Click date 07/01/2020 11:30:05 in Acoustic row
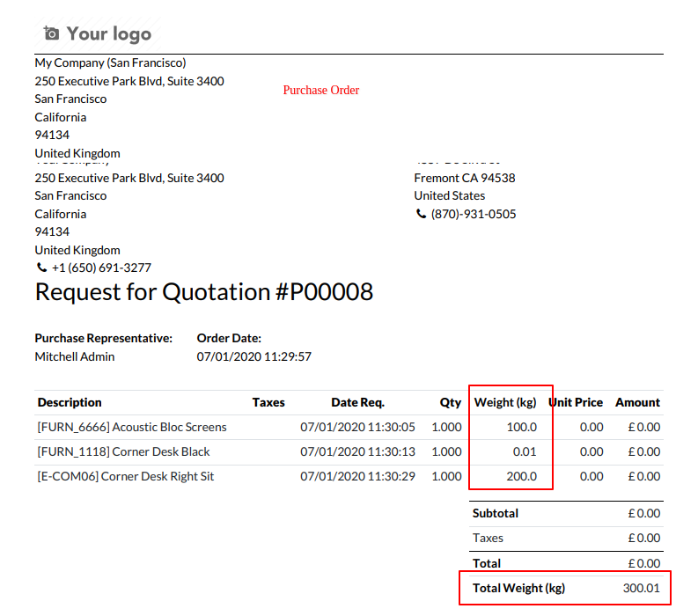 pos(357,428)
